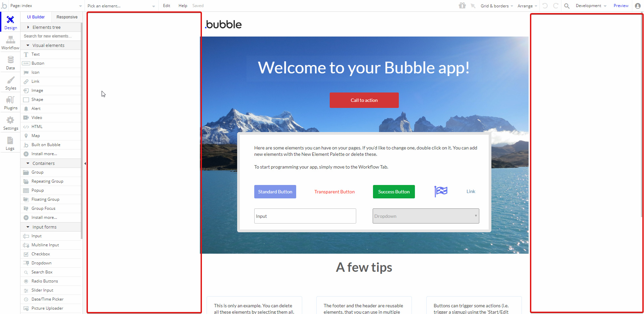Click the Call to action button
Screen dimensions: 644x314
click(364, 100)
